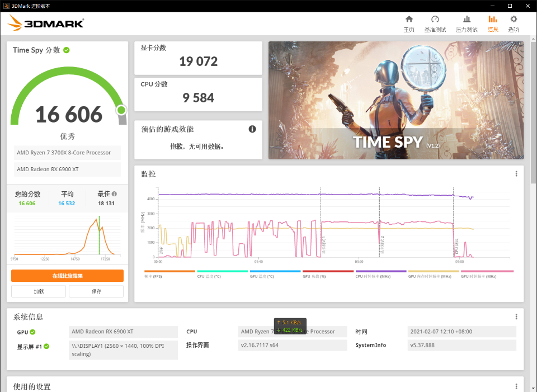Click the best score 18 131

click(106, 204)
